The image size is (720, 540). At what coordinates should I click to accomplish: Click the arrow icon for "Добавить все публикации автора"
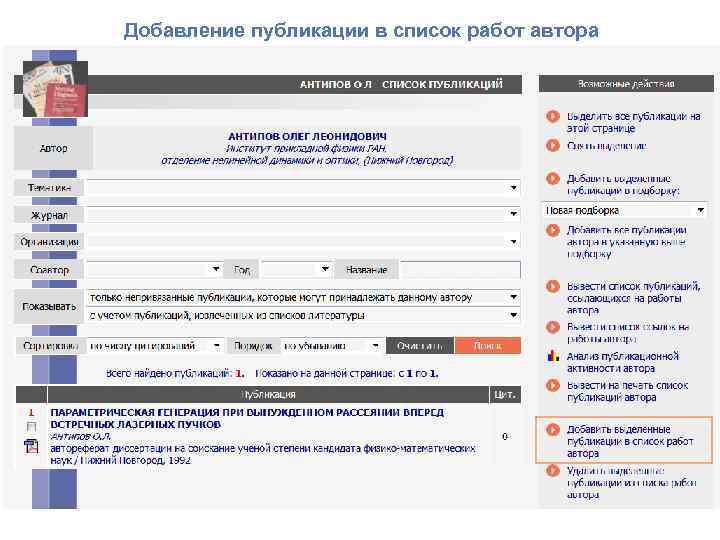click(552, 230)
